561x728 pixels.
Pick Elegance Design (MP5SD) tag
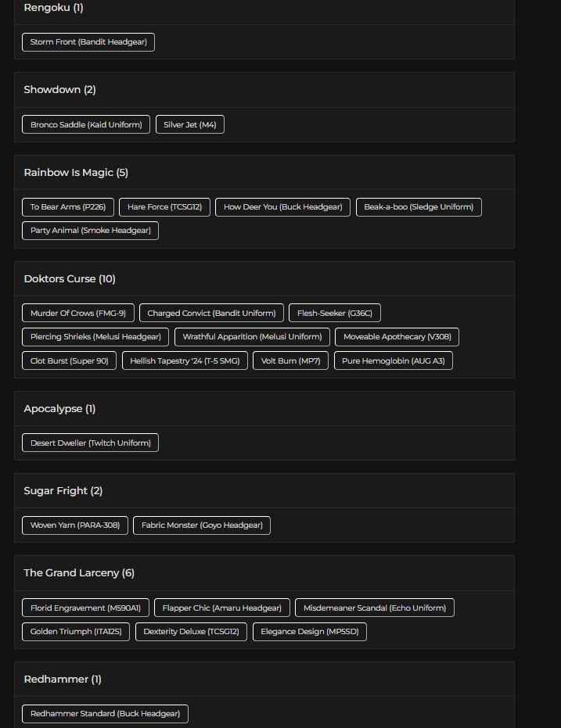(x=310, y=631)
